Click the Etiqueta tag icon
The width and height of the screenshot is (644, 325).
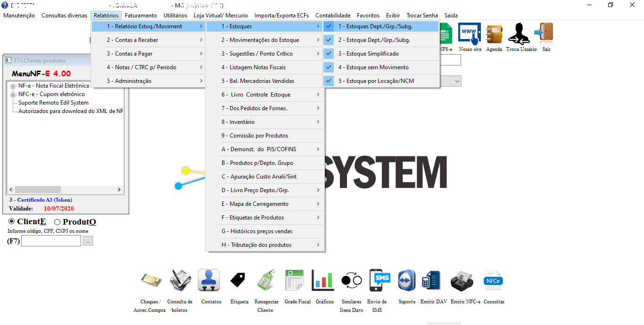coord(239,281)
